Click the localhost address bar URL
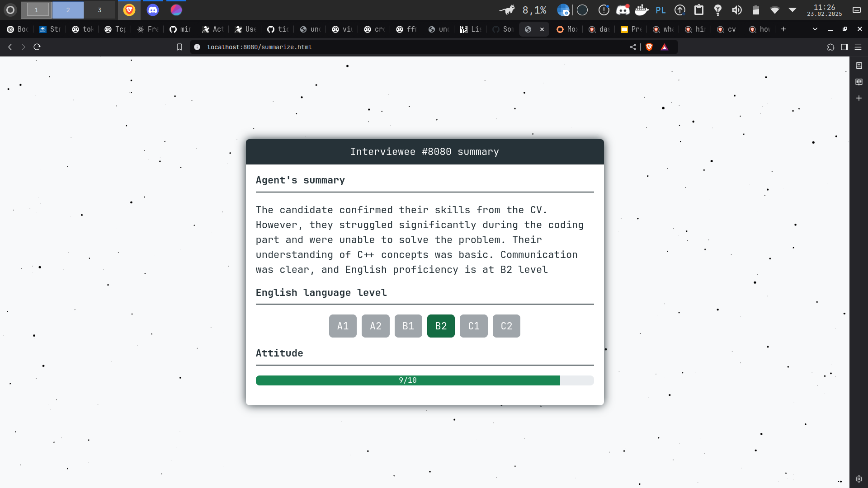The width and height of the screenshot is (868, 488). point(259,47)
